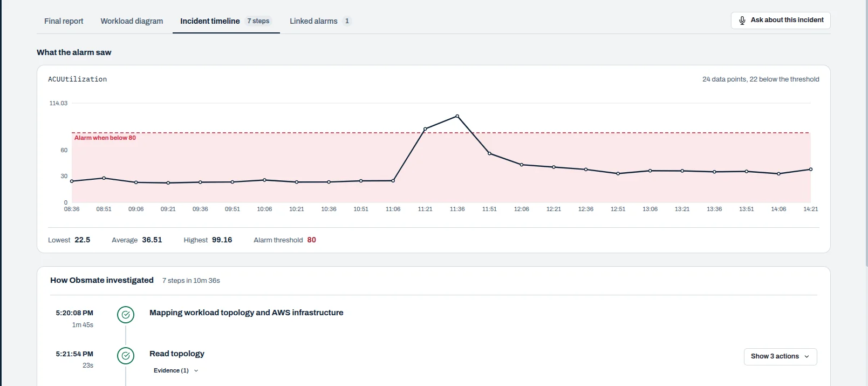The width and height of the screenshot is (868, 386).
Task: Click the Average 36.51 statistic
Action: point(137,240)
